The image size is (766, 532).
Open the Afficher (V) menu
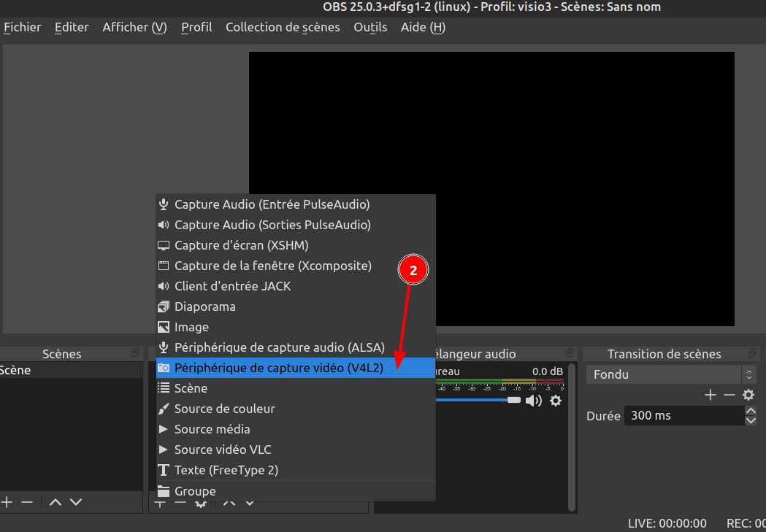135,27
